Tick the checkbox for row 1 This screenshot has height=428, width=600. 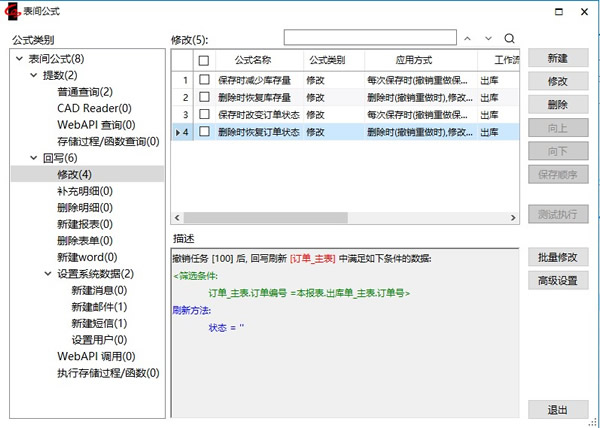(x=204, y=80)
